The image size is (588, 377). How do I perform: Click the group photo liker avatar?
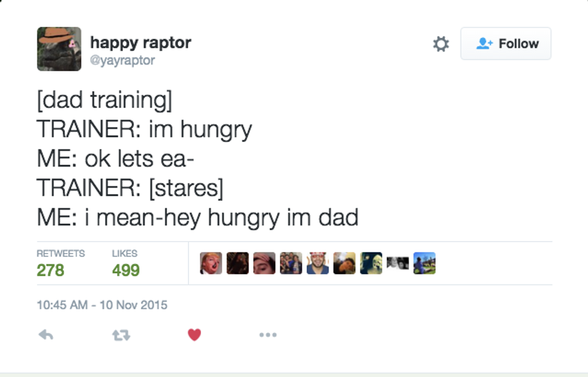[291, 263]
